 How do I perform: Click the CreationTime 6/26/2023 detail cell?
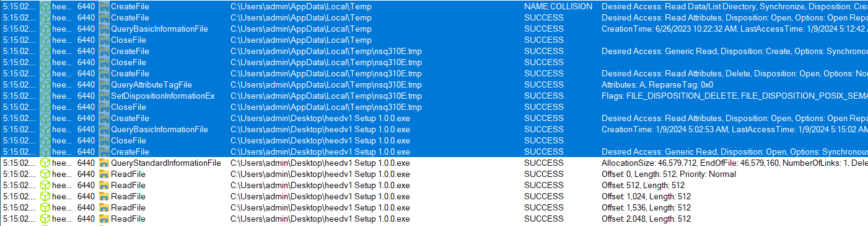734,29
